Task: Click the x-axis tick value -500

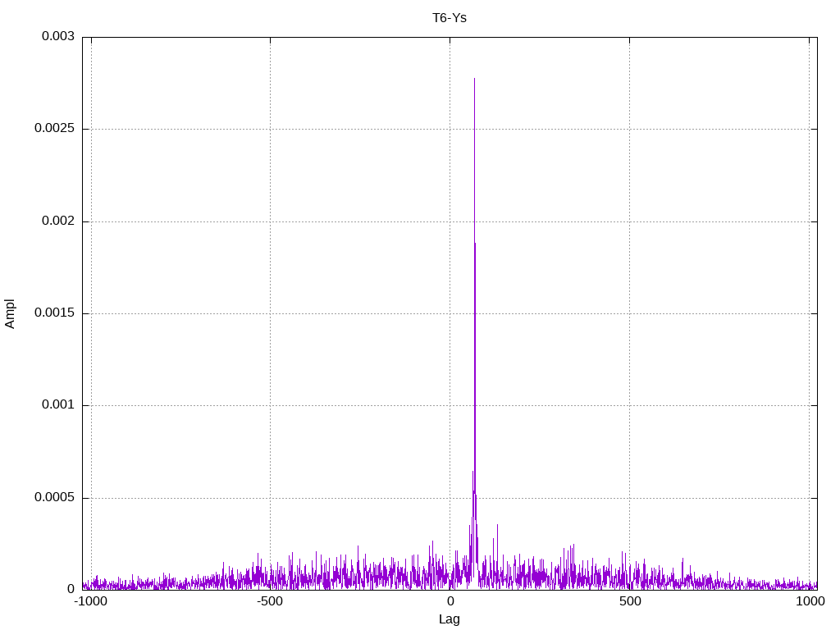Action: point(269,601)
